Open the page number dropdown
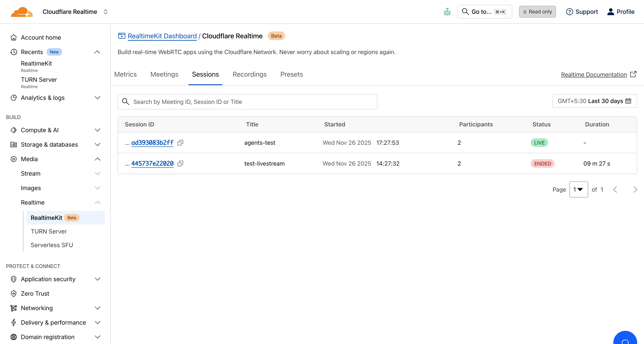Screen dimensions: 644x344 (578, 189)
